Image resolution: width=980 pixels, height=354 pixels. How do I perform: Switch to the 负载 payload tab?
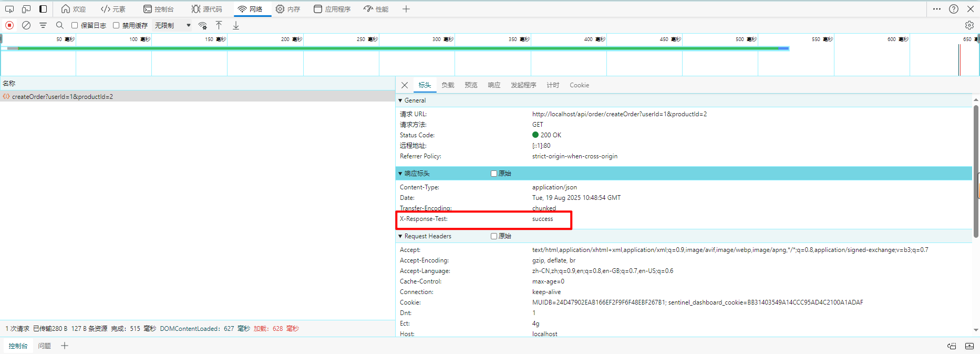(448, 85)
